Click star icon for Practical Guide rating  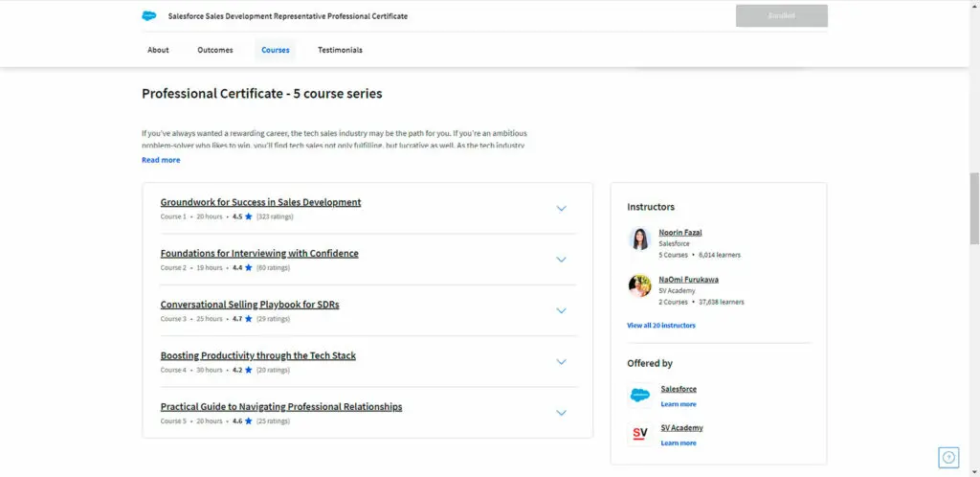pos(248,421)
